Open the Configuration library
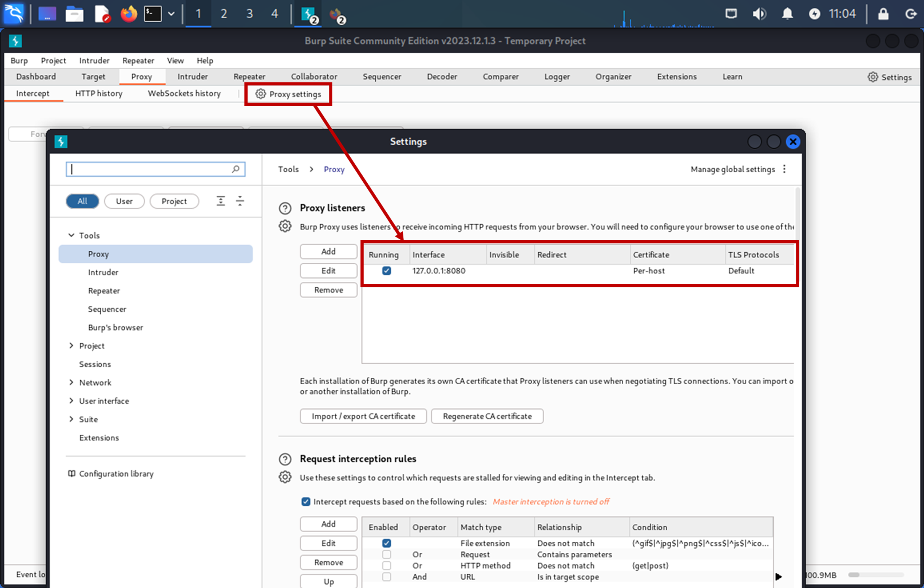The width and height of the screenshot is (924, 588). [x=111, y=473]
